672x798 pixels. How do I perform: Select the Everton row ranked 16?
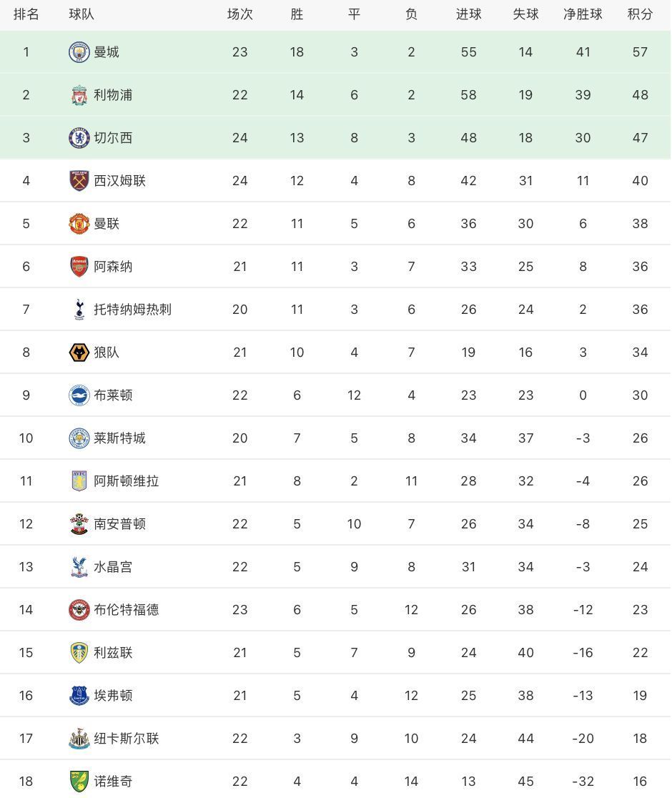[x=336, y=696]
